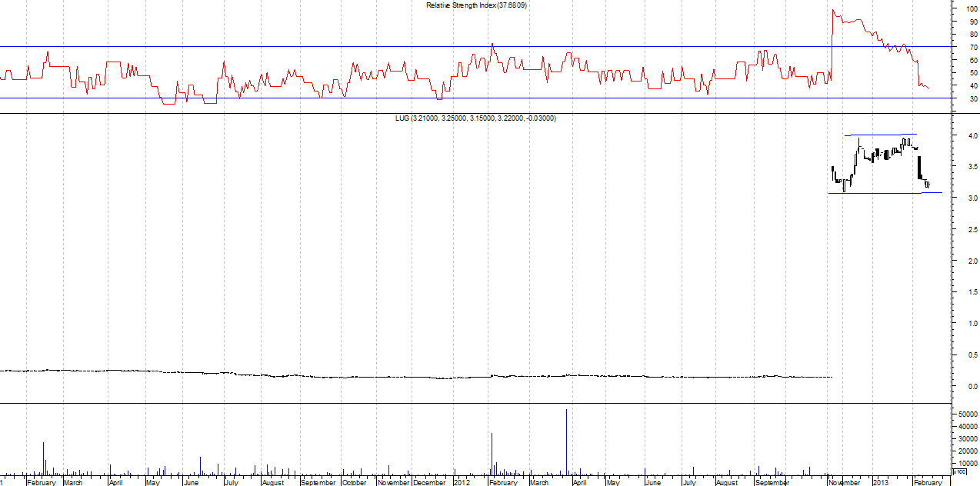Click the 50000 volume axis label
The width and height of the screenshot is (980, 486).
966,414
